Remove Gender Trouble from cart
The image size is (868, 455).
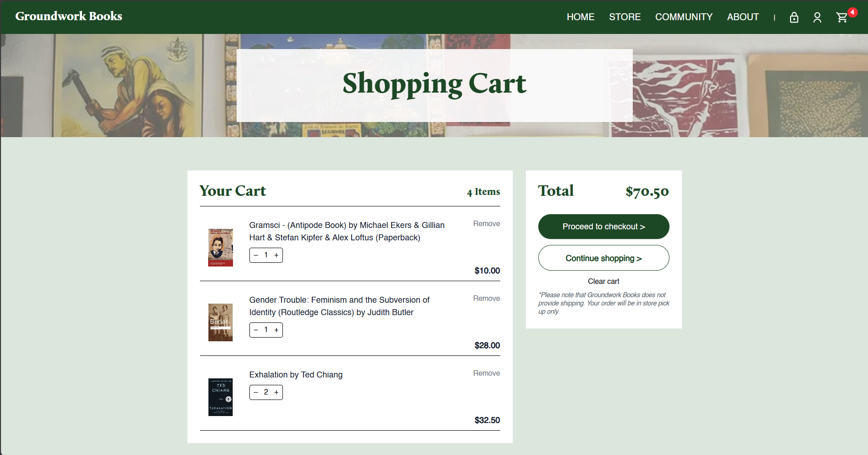(x=487, y=299)
